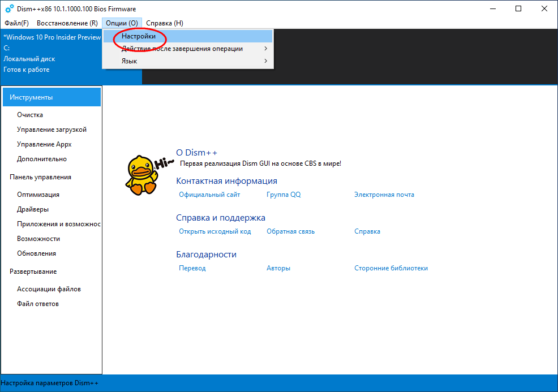Open Файл ответов in the sidebar

tap(38, 304)
